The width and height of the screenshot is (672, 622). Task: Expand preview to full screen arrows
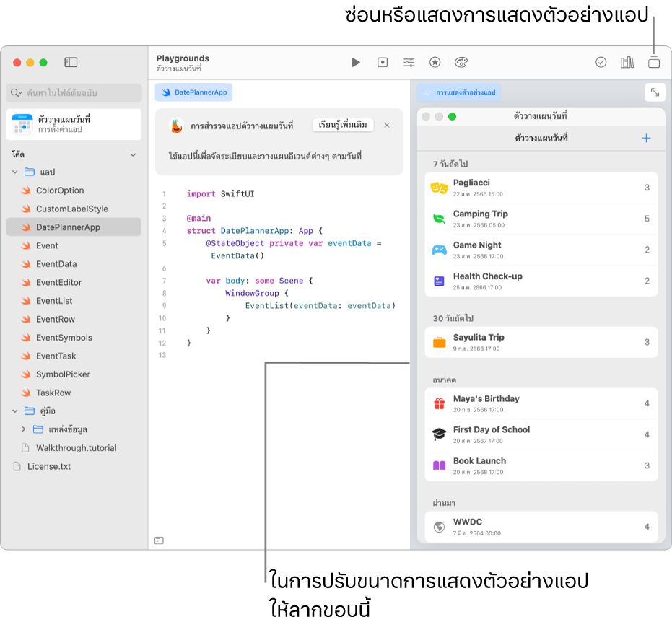click(655, 92)
